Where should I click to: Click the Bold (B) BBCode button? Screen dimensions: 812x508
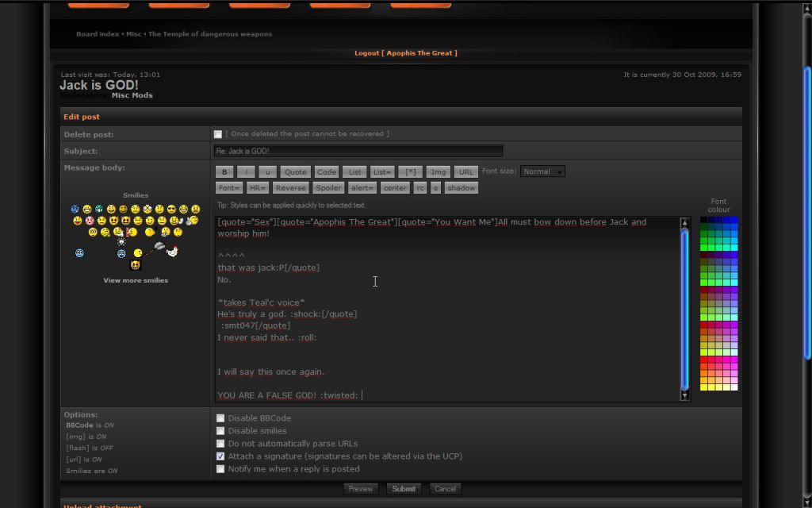pyautogui.click(x=224, y=171)
